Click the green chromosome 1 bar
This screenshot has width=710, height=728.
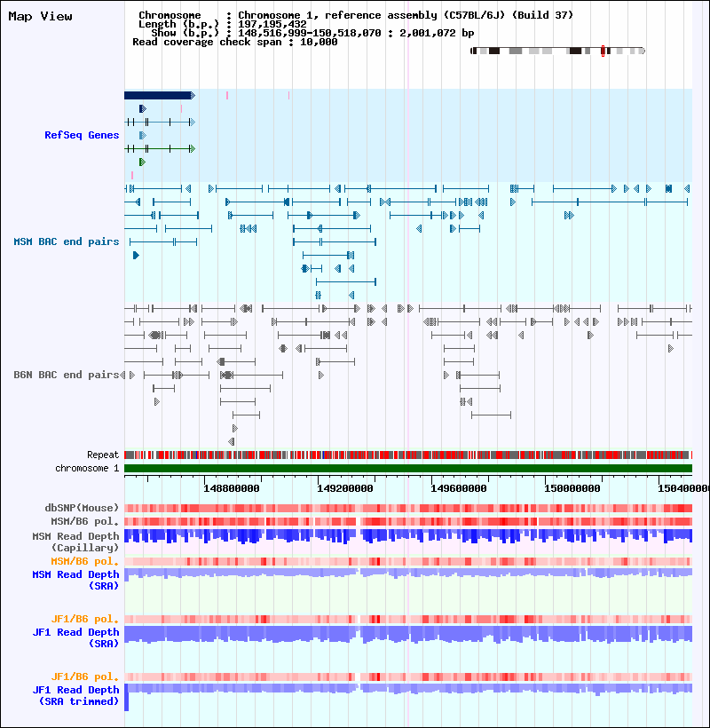point(408,468)
